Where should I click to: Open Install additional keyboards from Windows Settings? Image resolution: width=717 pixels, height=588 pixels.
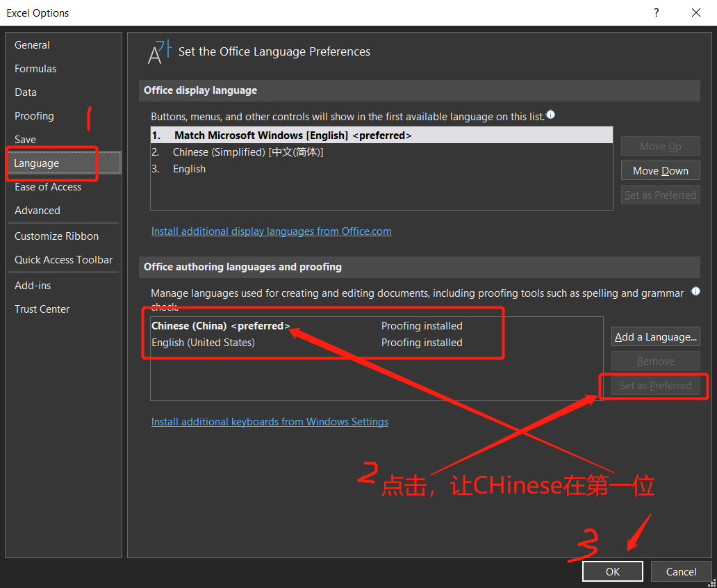coord(270,421)
